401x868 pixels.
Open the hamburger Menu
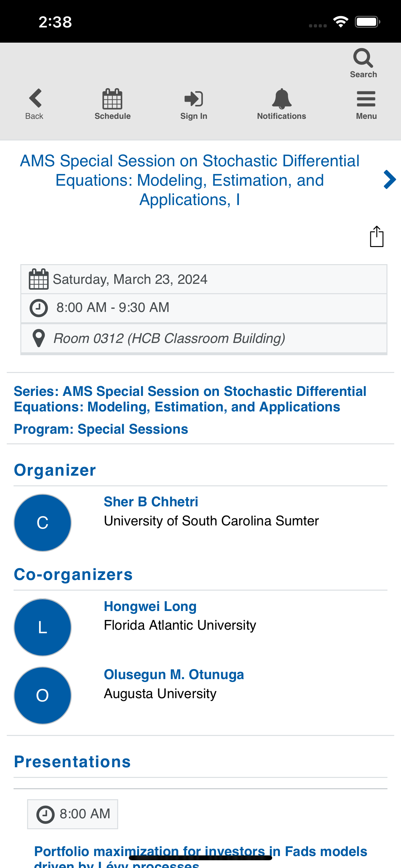pos(366,99)
